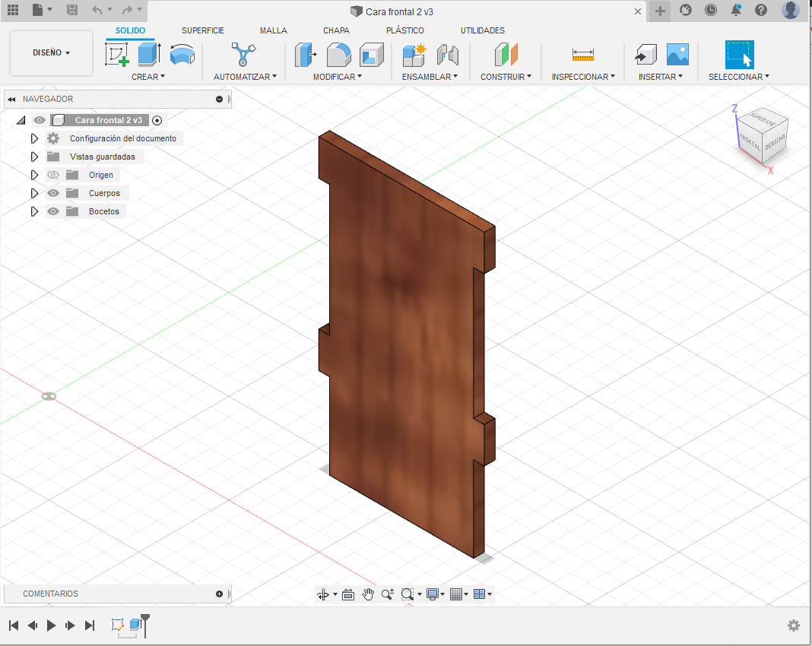
Task: Select the Revolve tool
Action: coord(182,55)
